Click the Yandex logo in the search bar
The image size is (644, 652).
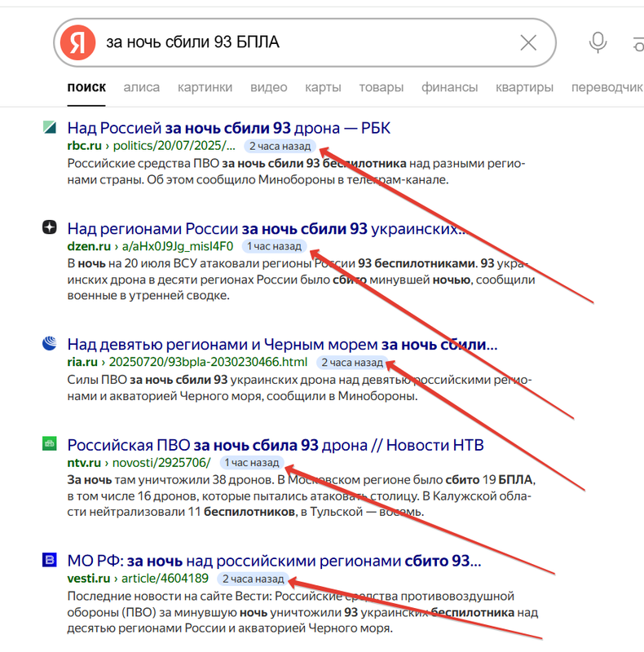[77, 42]
